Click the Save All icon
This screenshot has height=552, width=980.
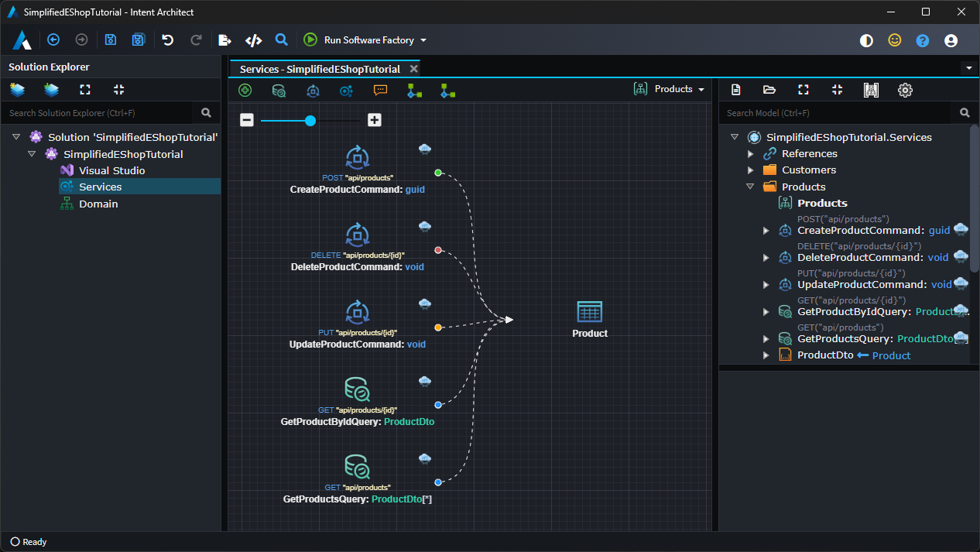pos(138,39)
